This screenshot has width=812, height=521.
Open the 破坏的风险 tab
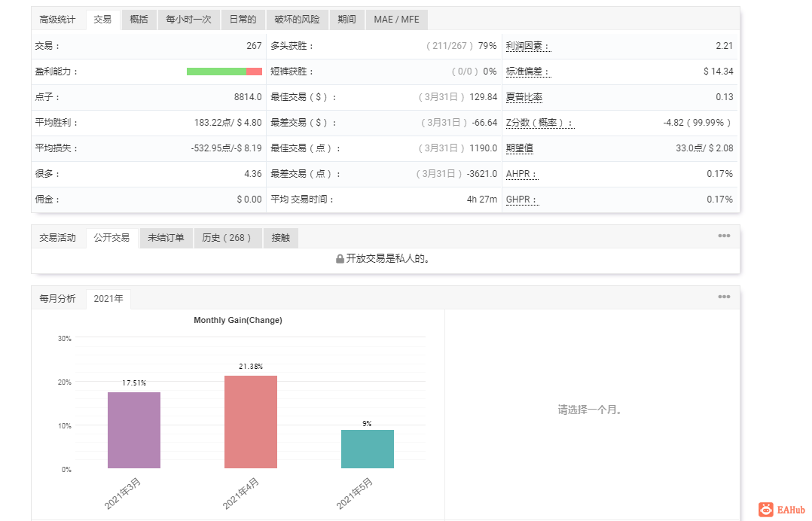point(298,20)
